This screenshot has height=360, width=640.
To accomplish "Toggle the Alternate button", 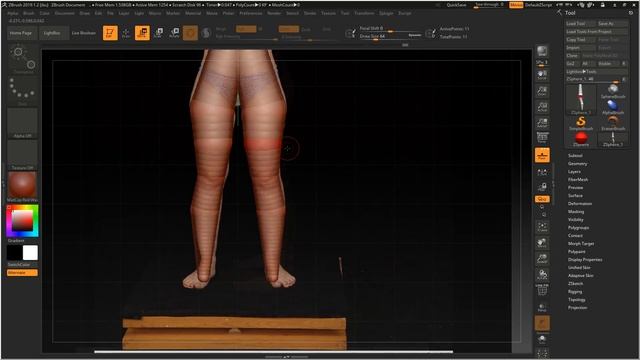I will pyautogui.click(x=22, y=273).
